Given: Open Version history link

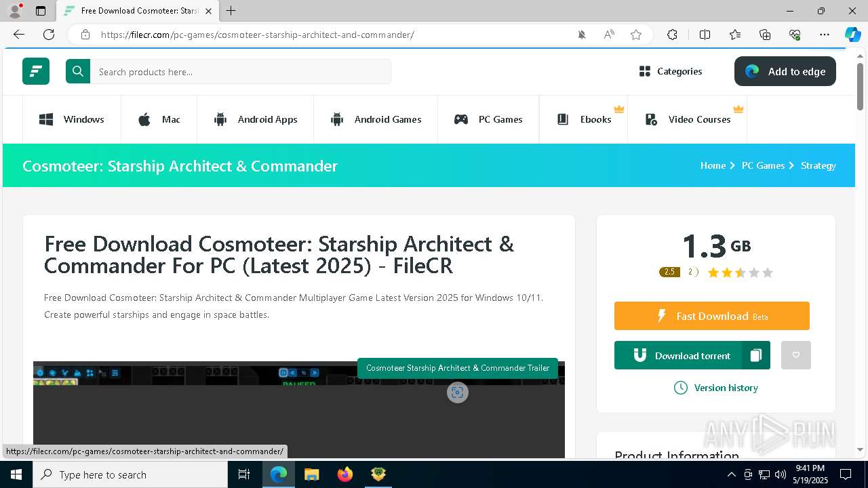Looking at the screenshot, I should coord(716,388).
